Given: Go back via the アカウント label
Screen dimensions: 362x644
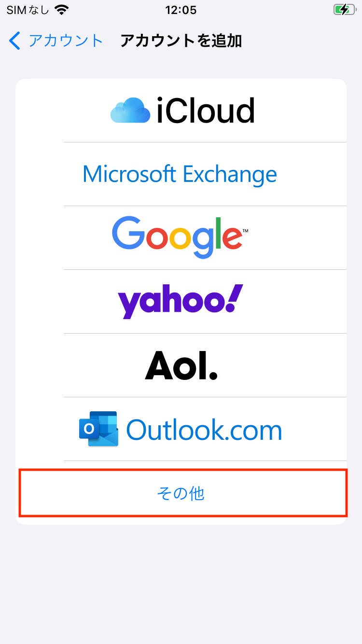Looking at the screenshot, I should pos(66,41).
